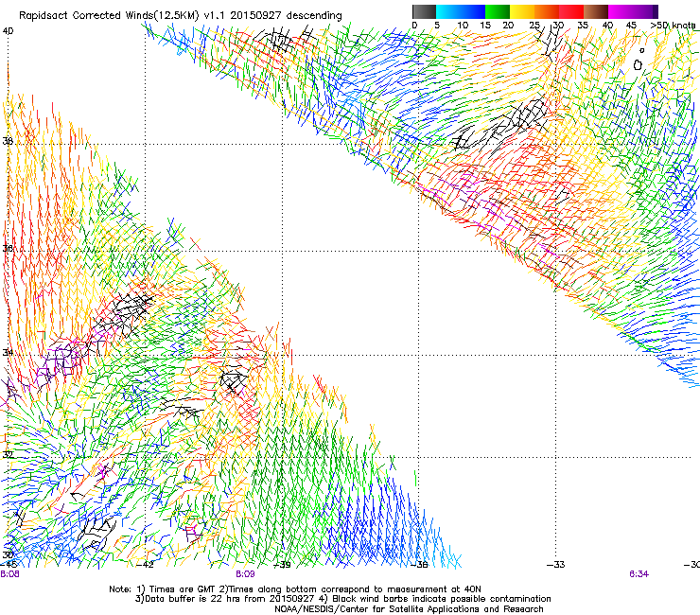This screenshot has height=615, width=700.
Task: Click the NOAA/NESDIS credit line
Action: pyautogui.click(x=409, y=609)
